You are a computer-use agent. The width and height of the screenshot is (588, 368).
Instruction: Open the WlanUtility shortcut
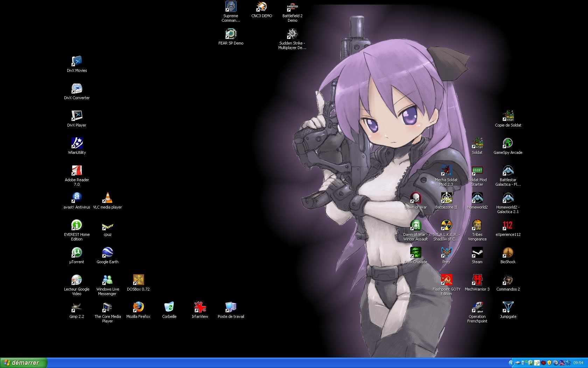(x=77, y=143)
